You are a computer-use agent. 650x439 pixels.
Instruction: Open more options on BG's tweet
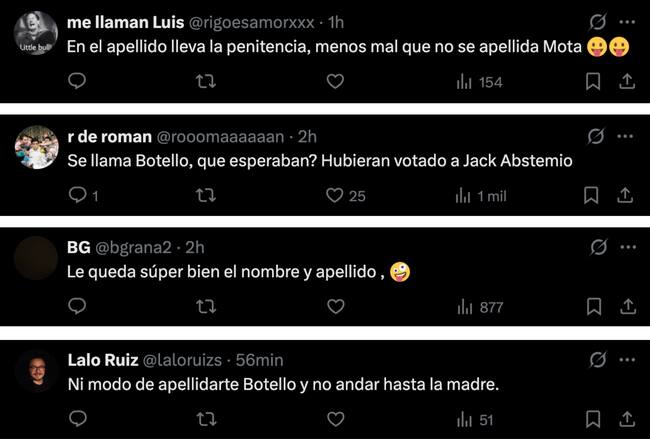627,247
